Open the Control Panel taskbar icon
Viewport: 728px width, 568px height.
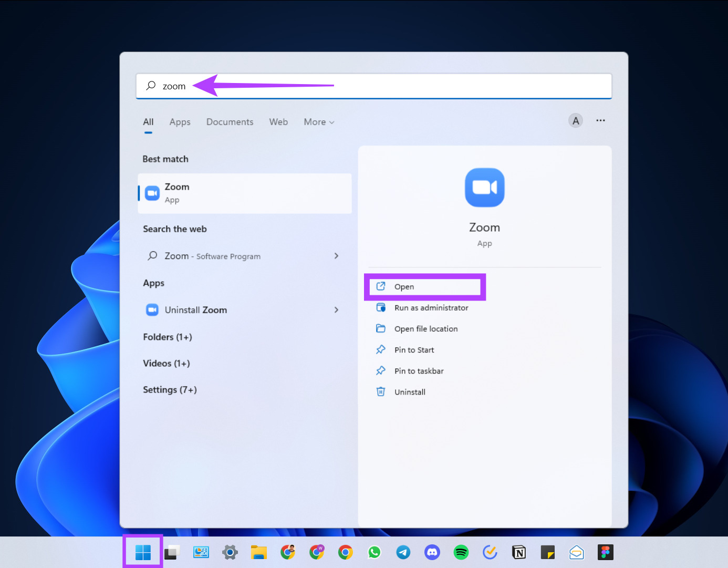pyautogui.click(x=201, y=552)
